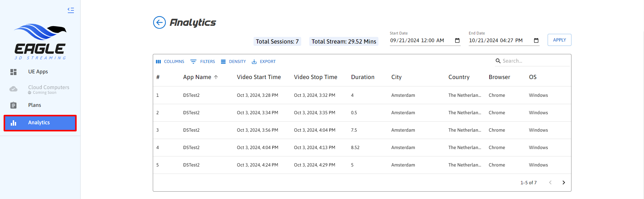Navigate to Plans in sidebar
Screen dimensions: 644x199
pyautogui.click(x=35, y=105)
